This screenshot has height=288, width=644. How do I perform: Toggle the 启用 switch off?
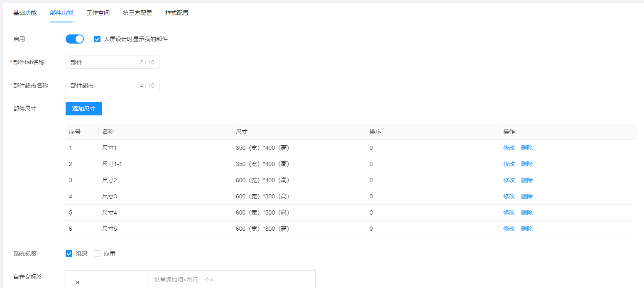pos(75,39)
